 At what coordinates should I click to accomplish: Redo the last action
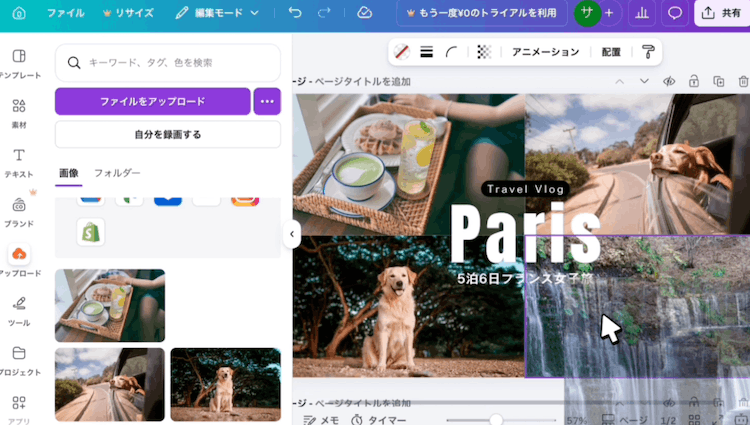[x=324, y=13]
